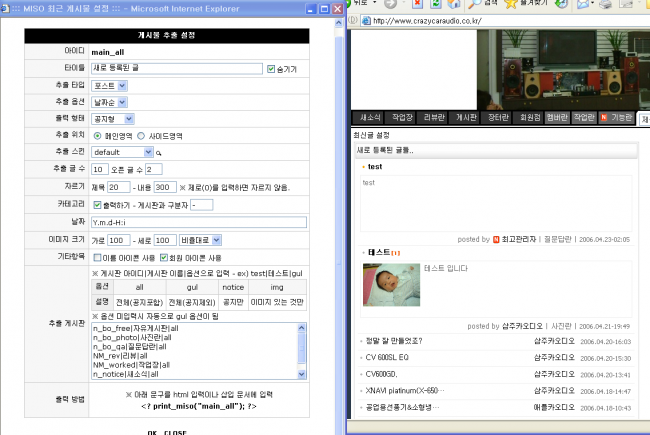The height and width of the screenshot is (435, 650).
Task: Click the Mail envelope toolbar icon
Action: (584, 5)
